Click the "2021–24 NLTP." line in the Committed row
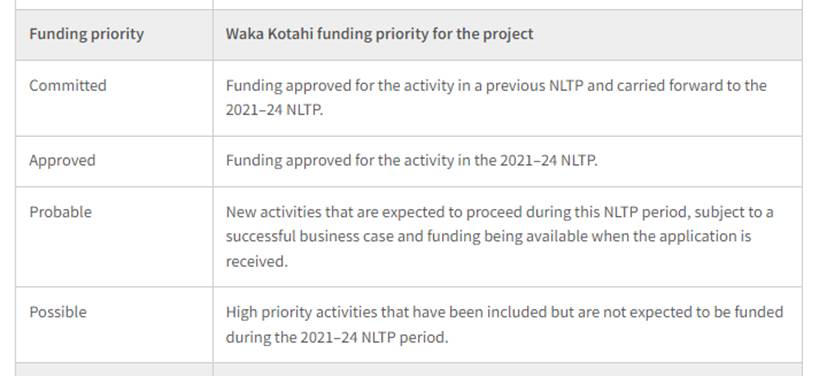 [x=274, y=110]
